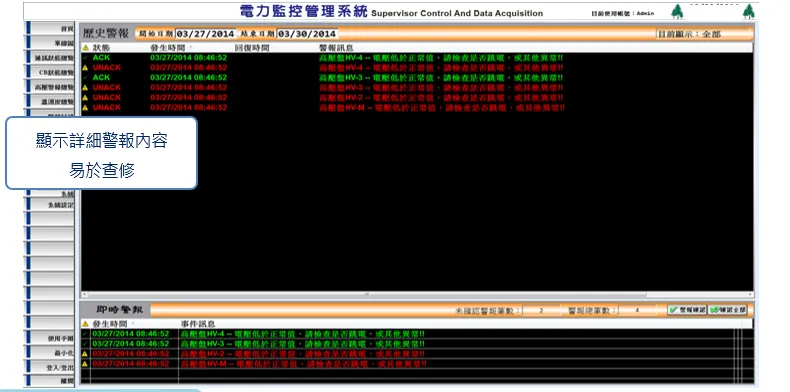Click the rightmost pine tree logo icon
Screen dimensions: 790x392
click(749, 11)
